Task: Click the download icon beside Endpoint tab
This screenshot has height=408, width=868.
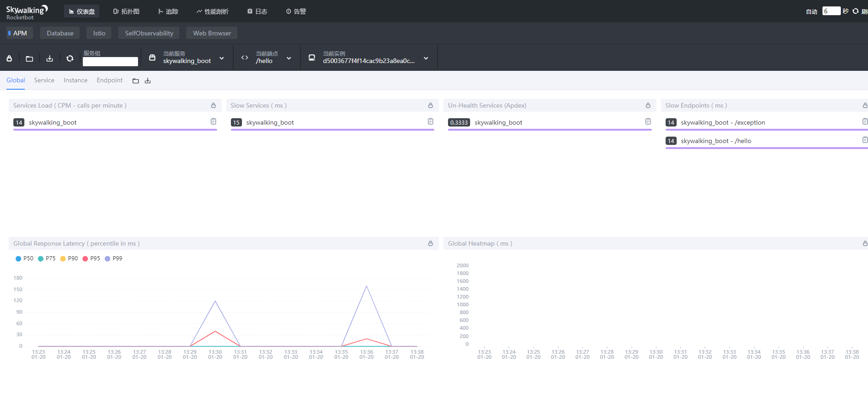Action: click(x=148, y=81)
